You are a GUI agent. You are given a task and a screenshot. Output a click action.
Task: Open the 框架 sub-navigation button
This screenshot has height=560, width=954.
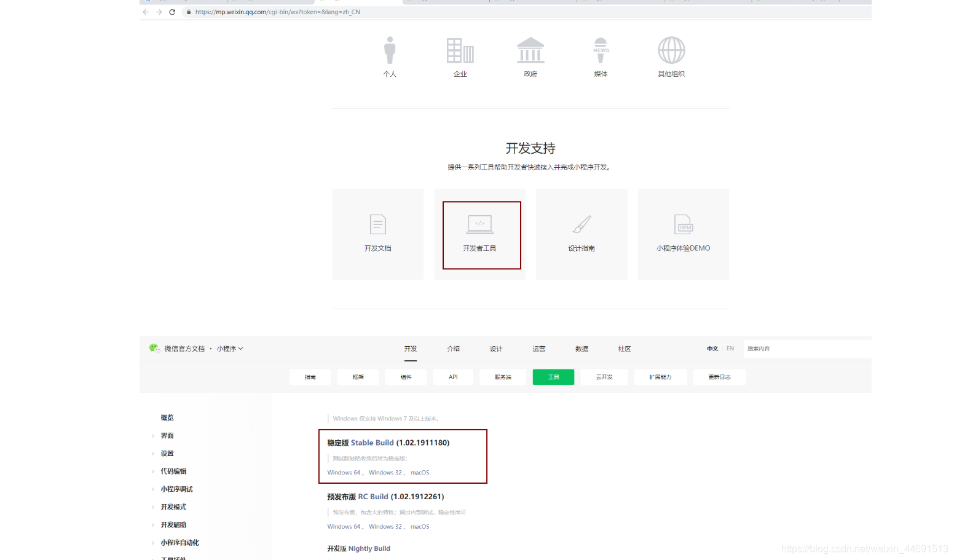tap(358, 377)
